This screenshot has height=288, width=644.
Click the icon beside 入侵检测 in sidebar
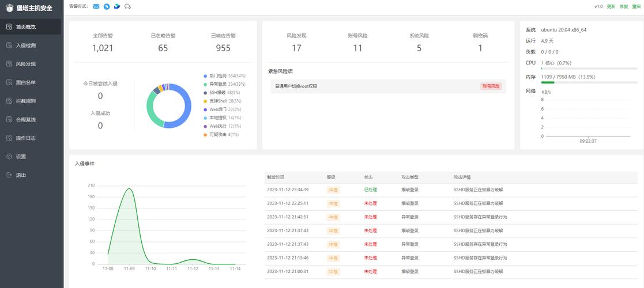point(9,45)
